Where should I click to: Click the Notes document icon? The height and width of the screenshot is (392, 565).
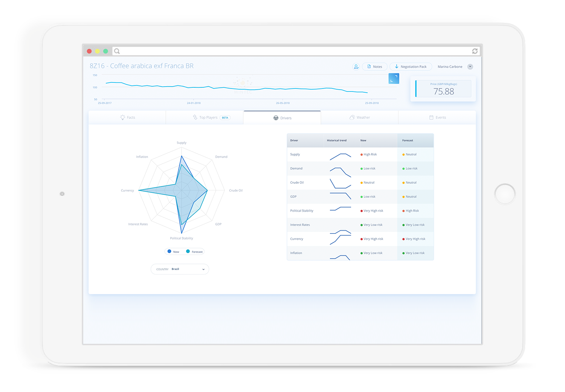point(369,66)
